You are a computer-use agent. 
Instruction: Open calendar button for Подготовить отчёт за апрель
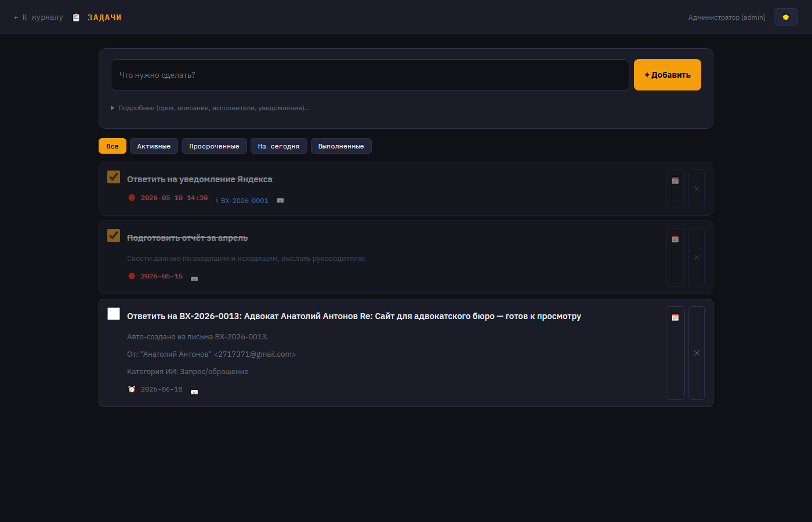coord(675,257)
